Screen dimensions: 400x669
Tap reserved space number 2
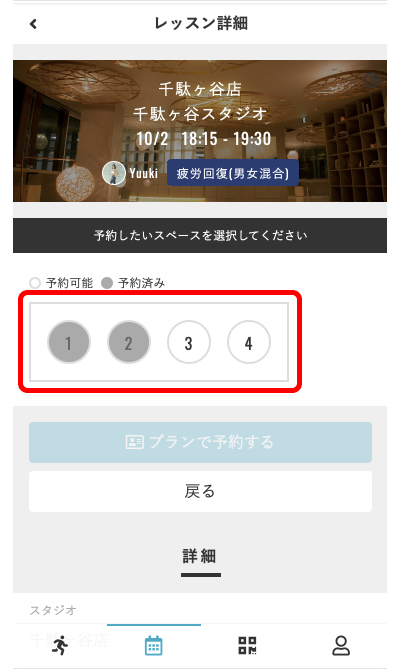129,342
